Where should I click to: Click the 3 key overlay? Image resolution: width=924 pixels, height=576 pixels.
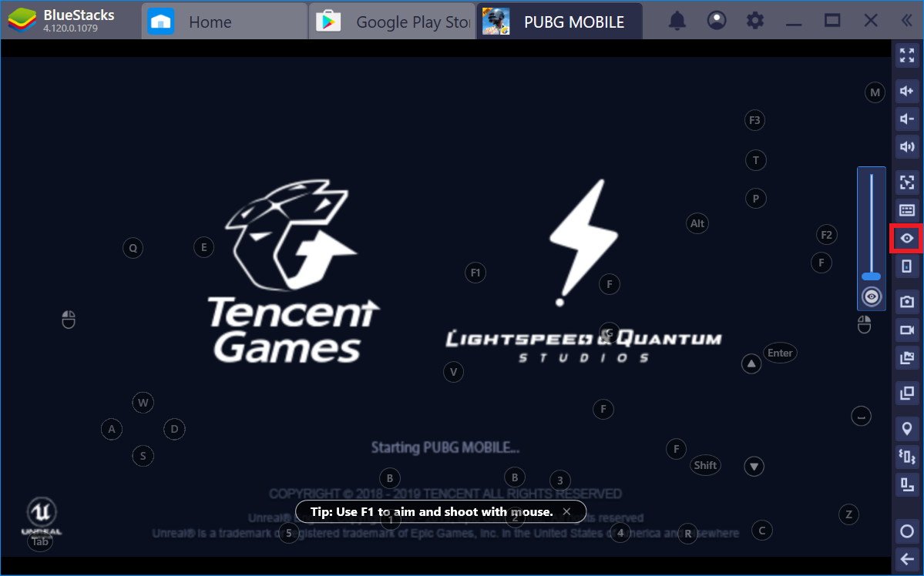point(559,480)
